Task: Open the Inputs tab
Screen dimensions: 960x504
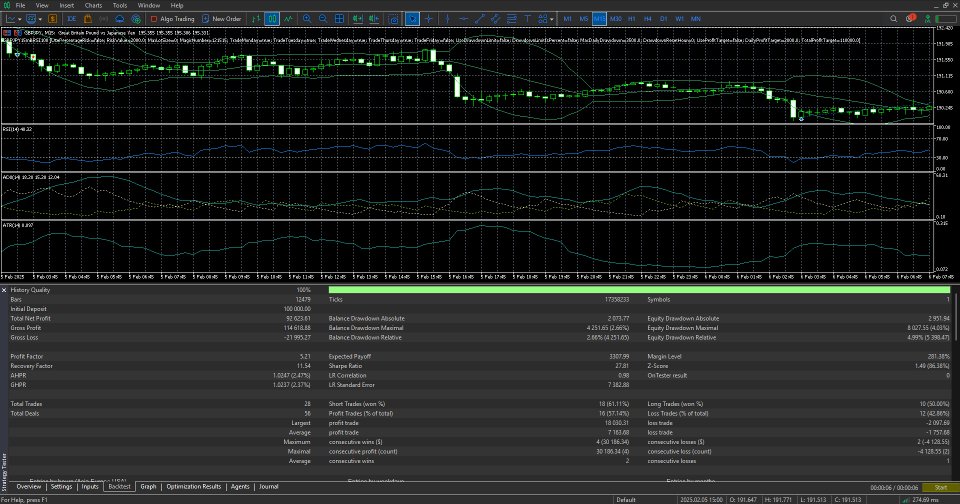Action: (90, 487)
